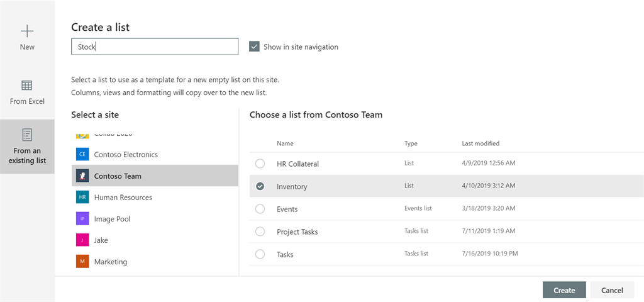644x302 pixels.
Task: Click the Human Resources HR icon
Action: pyautogui.click(x=82, y=197)
